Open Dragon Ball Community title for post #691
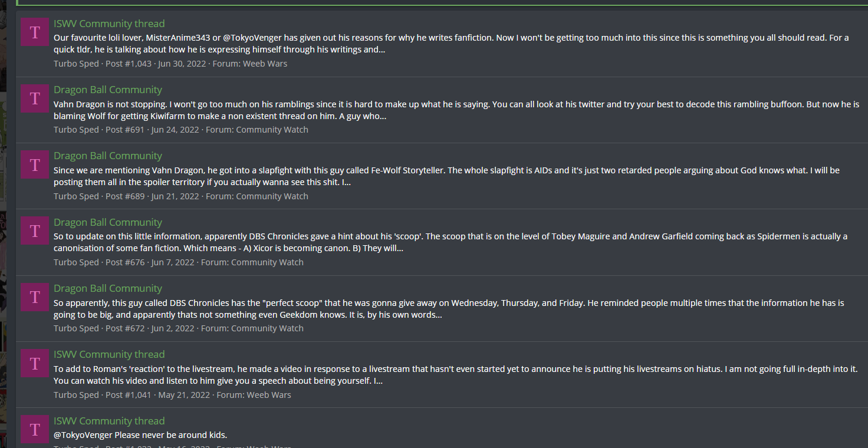Image resolution: width=868 pixels, height=448 pixels. [107, 90]
